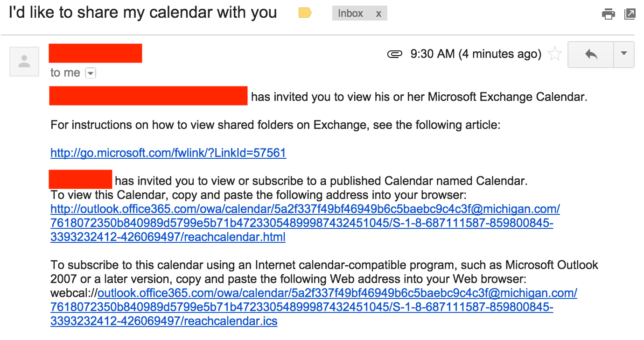Viewport: 644px width, 340px height.
Task: Click the print email icon
Action: tap(608, 14)
